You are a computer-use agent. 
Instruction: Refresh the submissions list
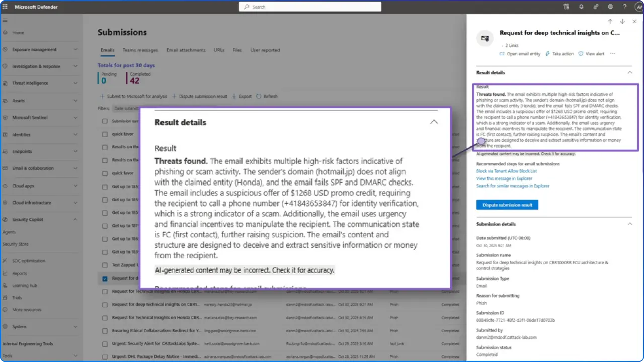click(x=267, y=96)
